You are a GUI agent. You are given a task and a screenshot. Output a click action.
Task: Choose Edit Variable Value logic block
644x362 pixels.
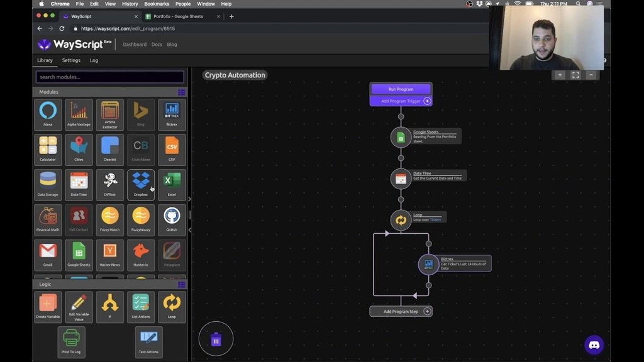click(79, 307)
